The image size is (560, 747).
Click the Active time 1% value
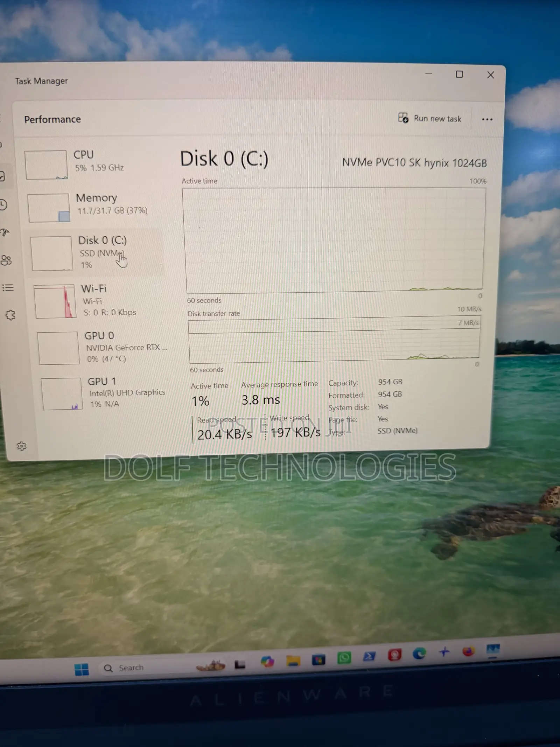[200, 401]
